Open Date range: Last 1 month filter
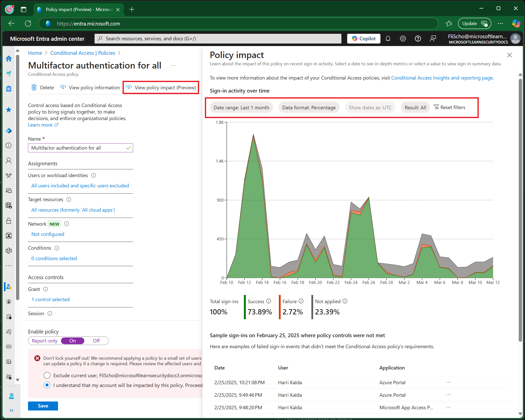The width and height of the screenshot is (525, 420). point(241,108)
